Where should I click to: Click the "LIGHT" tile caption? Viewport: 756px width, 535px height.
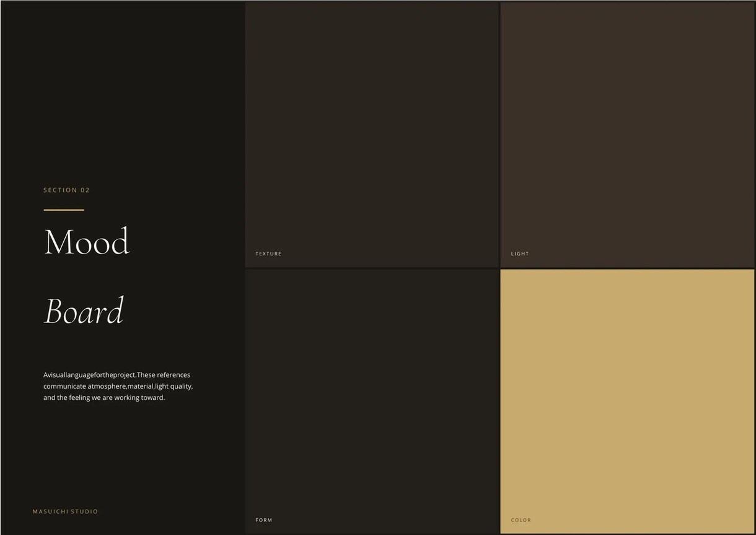(x=520, y=254)
